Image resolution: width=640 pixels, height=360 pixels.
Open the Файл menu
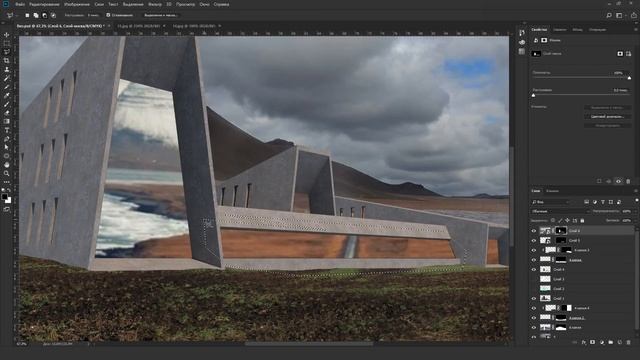tap(20, 4)
